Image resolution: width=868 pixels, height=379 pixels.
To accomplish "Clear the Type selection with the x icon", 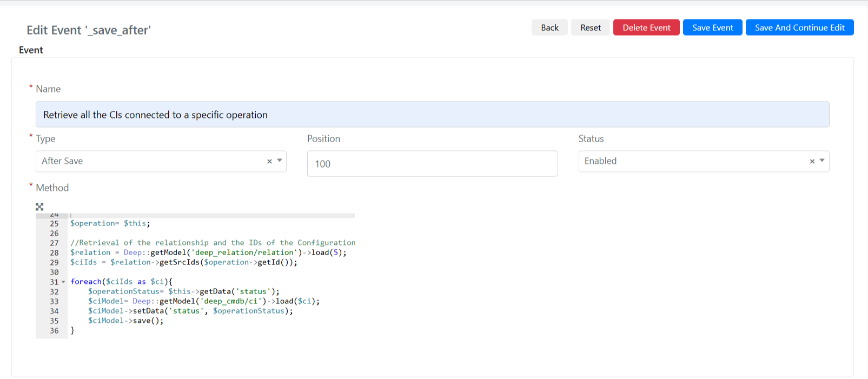I will (269, 161).
